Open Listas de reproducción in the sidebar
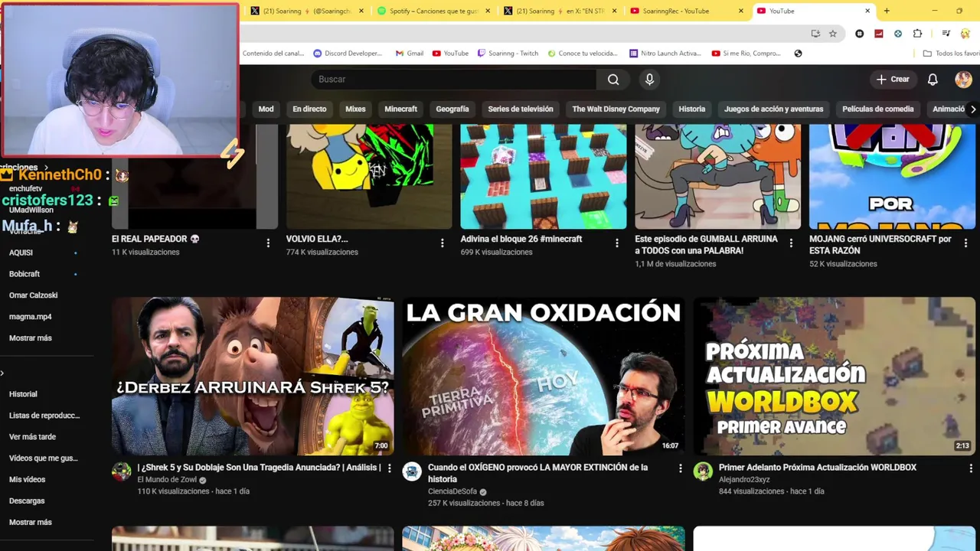This screenshot has height=551, width=980. pyautogui.click(x=44, y=416)
